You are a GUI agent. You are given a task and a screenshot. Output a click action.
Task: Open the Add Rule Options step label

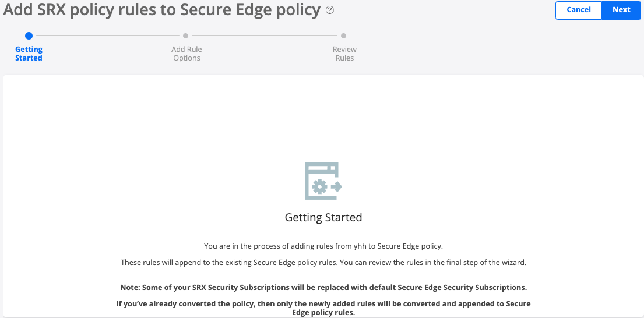click(186, 54)
